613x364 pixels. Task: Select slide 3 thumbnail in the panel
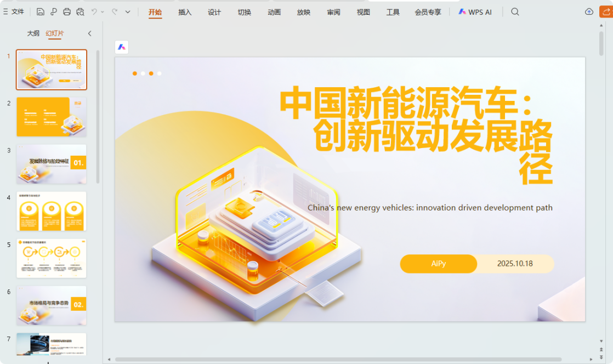[51, 164]
